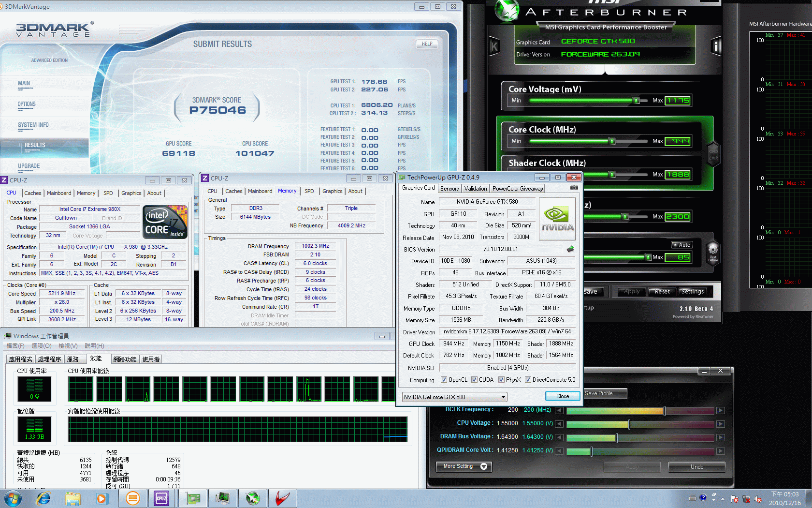Expand the More Setting dropdown

tap(464, 466)
